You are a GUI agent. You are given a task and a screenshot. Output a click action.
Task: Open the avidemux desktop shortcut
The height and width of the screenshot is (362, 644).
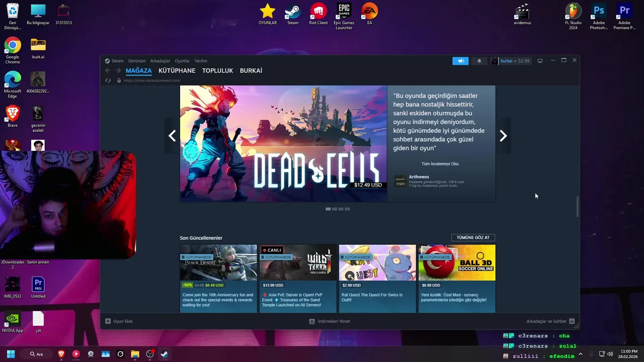(522, 14)
